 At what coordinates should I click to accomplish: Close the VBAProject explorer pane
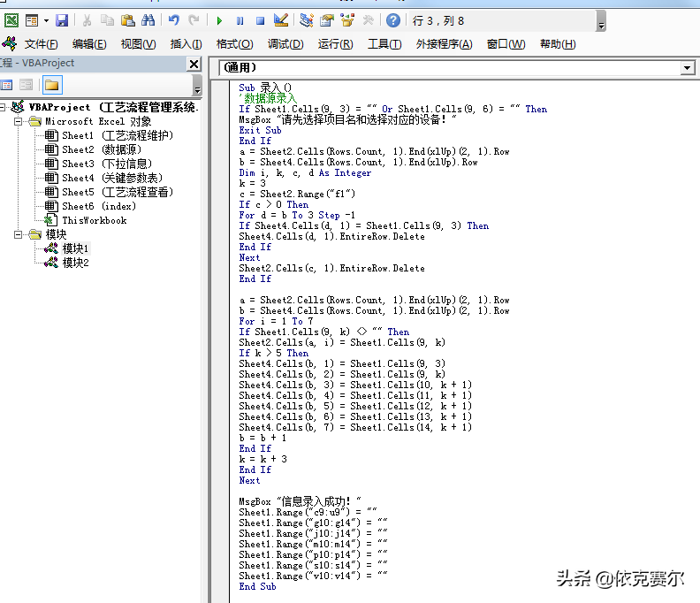pyautogui.click(x=194, y=65)
